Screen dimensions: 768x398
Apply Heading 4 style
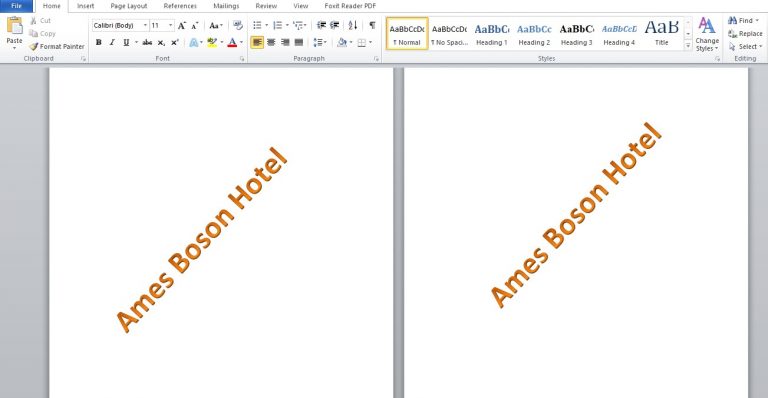click(x=619, y=33)
